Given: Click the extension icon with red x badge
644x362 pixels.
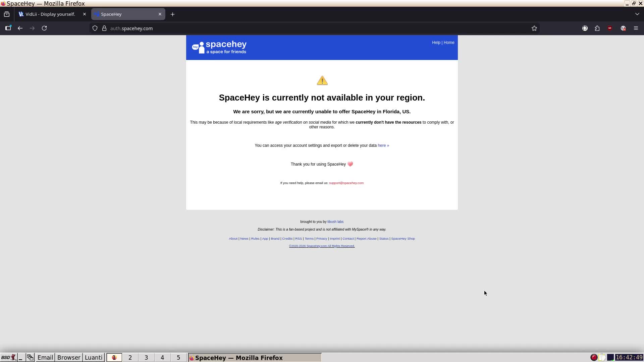Looking at the screenshot, I should pos(623,28).
